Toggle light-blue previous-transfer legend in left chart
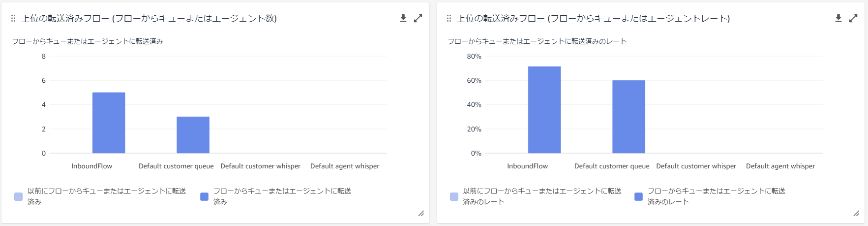 19,196
